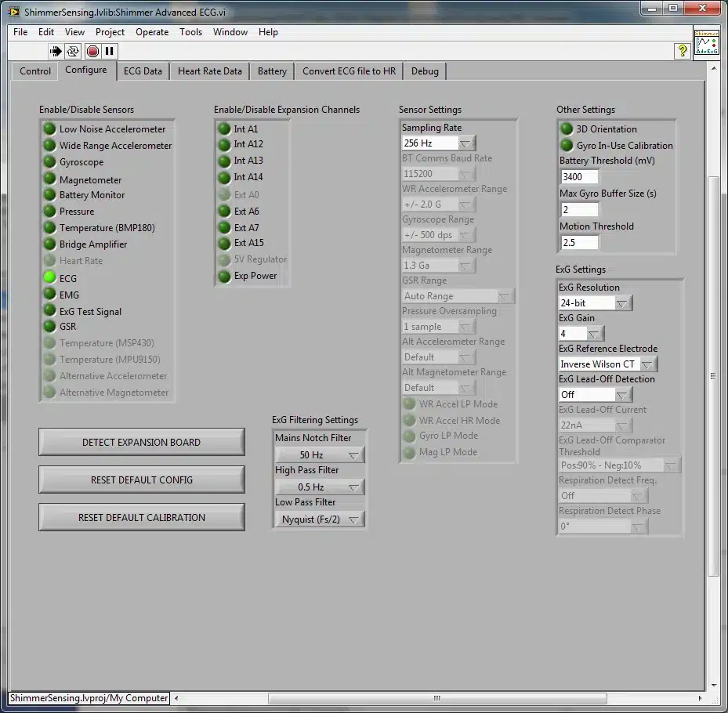Toggle the Ext A15 channel LED

(x=224, y=243)
